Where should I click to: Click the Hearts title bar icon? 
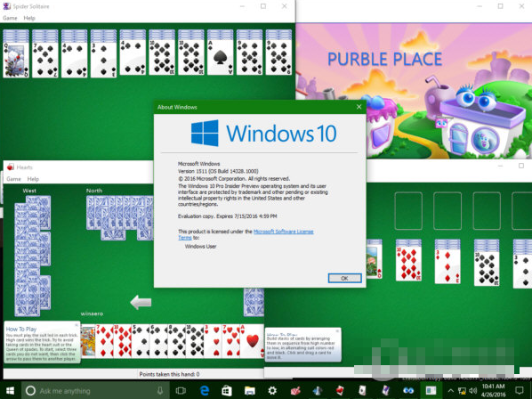[x=10, y=167]
